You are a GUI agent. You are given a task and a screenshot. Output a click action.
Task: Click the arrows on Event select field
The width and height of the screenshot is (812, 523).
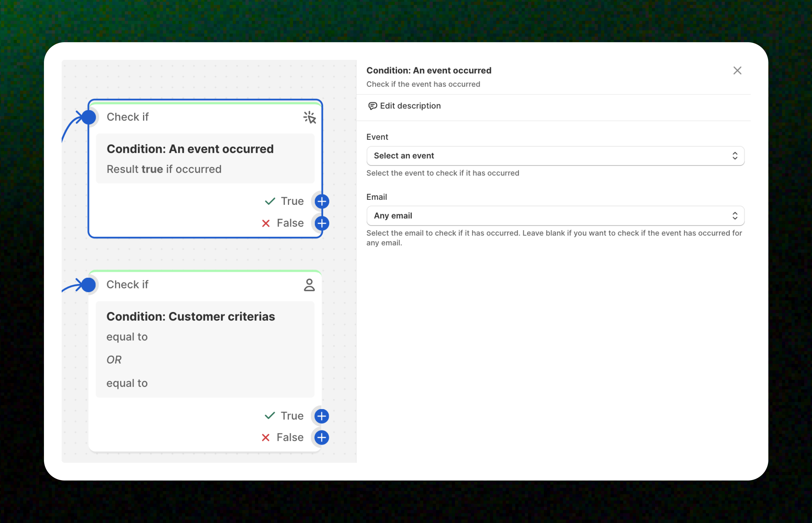coord(735,156)
